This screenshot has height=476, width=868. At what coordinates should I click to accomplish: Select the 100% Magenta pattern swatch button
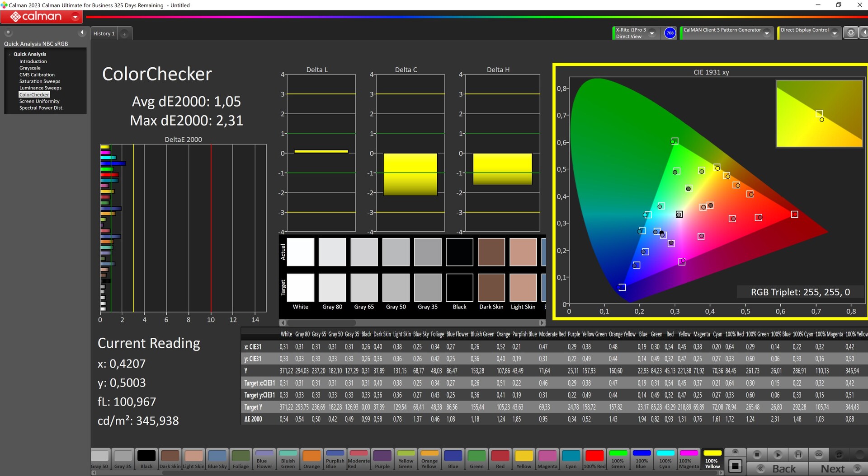[689, 459]
